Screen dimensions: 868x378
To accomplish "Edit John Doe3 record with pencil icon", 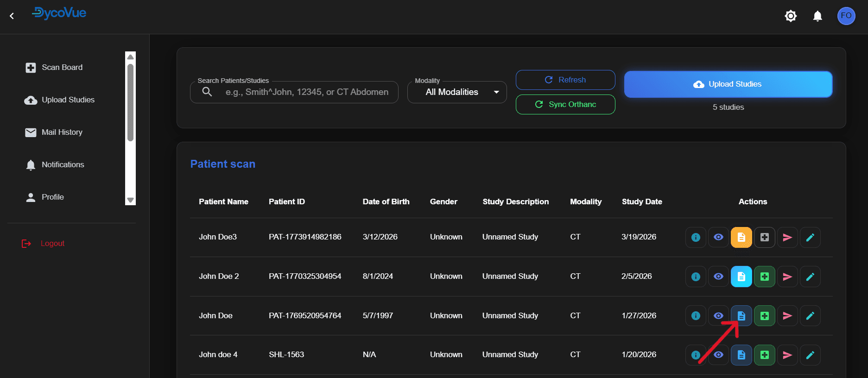I will pos(810,237).
